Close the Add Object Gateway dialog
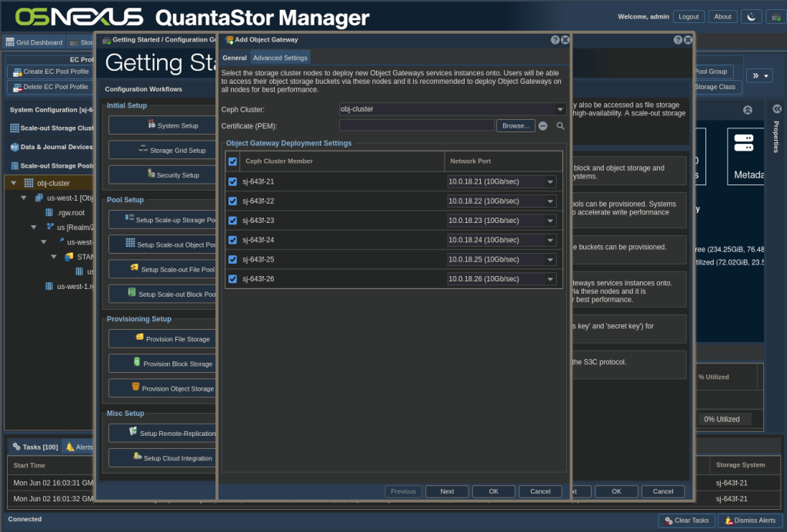The image size is (787, 532). pos(565,40)
